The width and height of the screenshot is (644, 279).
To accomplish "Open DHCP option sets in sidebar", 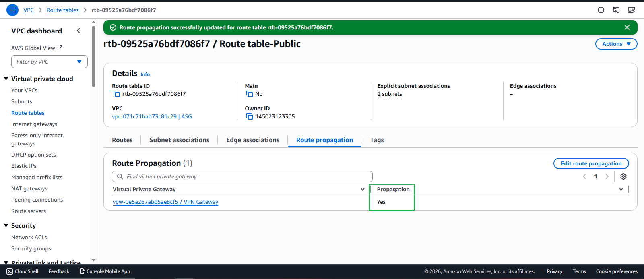I will pos(33,155).
